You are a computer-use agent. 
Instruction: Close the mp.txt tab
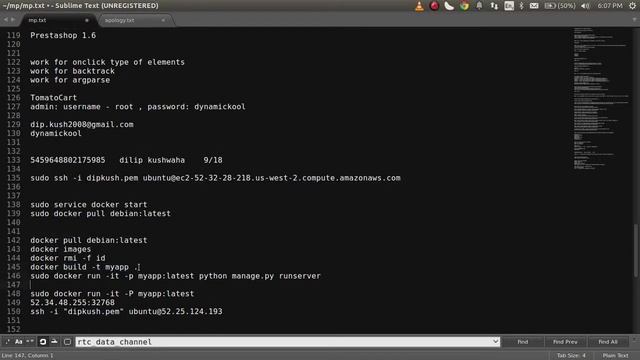[x=87, y=20]
